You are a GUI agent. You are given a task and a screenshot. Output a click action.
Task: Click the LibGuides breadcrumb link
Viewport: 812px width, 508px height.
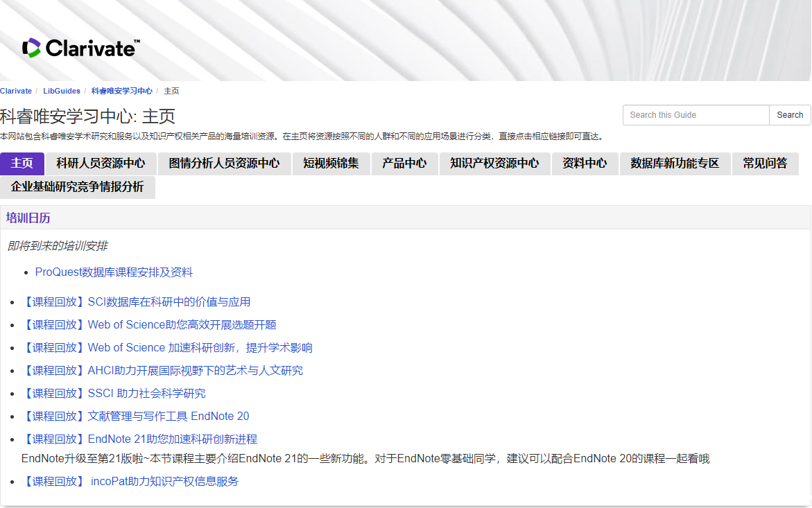click(62, 91)
